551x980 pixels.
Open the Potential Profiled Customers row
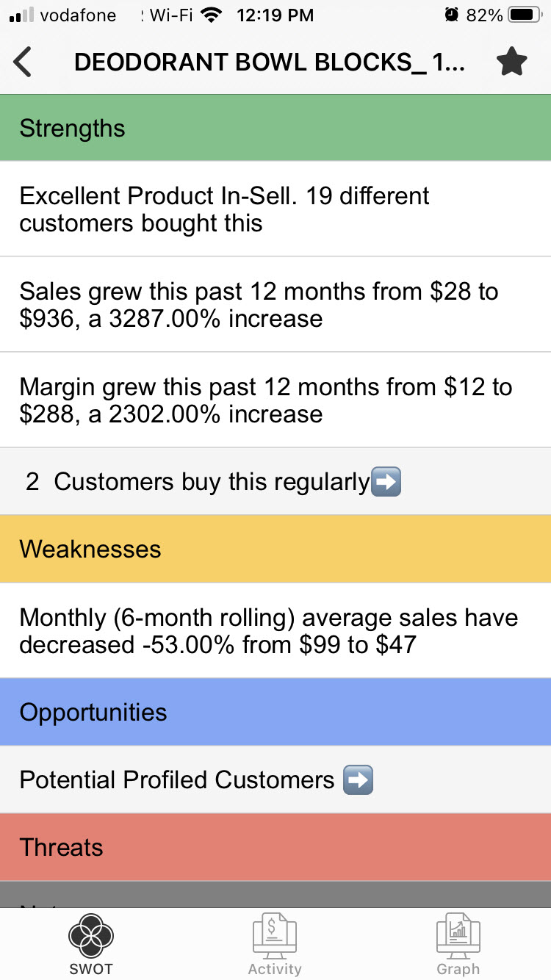[x=275, y=779]
